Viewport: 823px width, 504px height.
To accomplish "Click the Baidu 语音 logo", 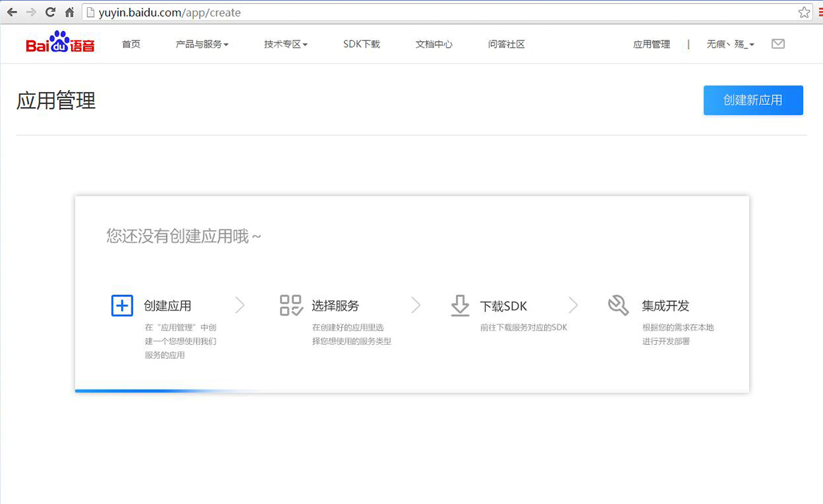I will [60, 43].
